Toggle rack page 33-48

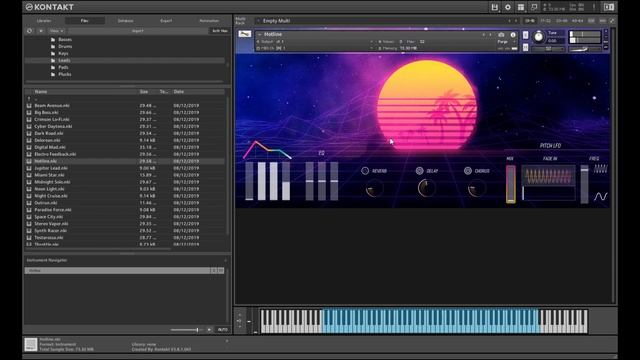(x=562, y=21)
